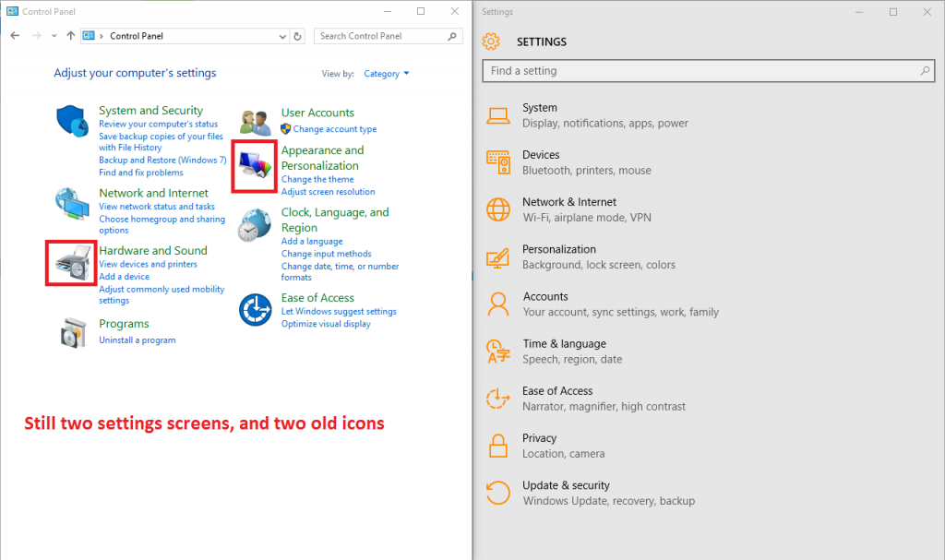The image size is (945, 560).
Task: Open Hardware and Sound category link
Action: tap(153, 250)
